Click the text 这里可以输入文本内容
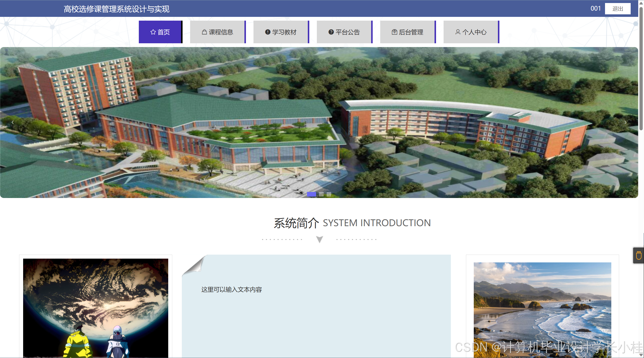Screen dimensions: 644x358 (232, 290)
